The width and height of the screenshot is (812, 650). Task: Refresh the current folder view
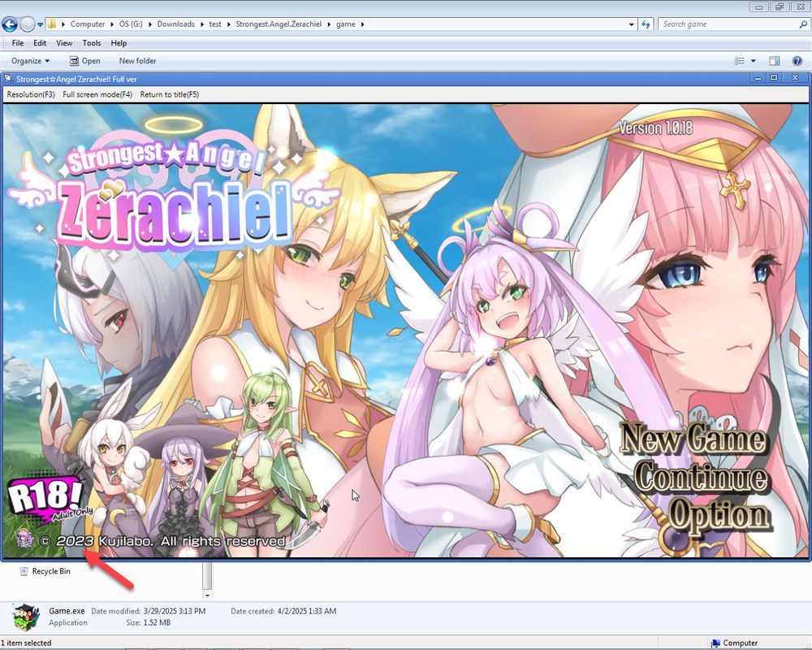(x=646, y=24)
